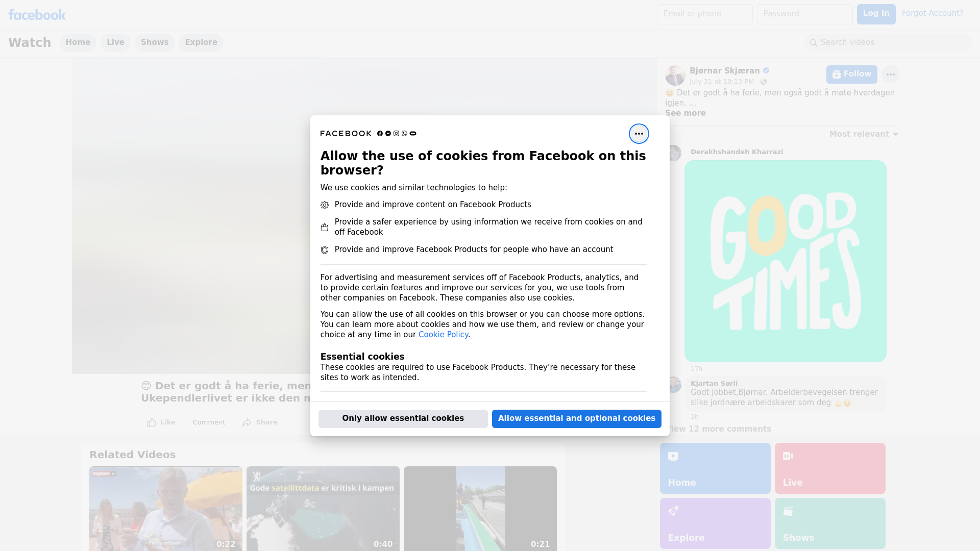Expand the Most relevant comment sorting dropdown
980x551 pixels.
864,134
